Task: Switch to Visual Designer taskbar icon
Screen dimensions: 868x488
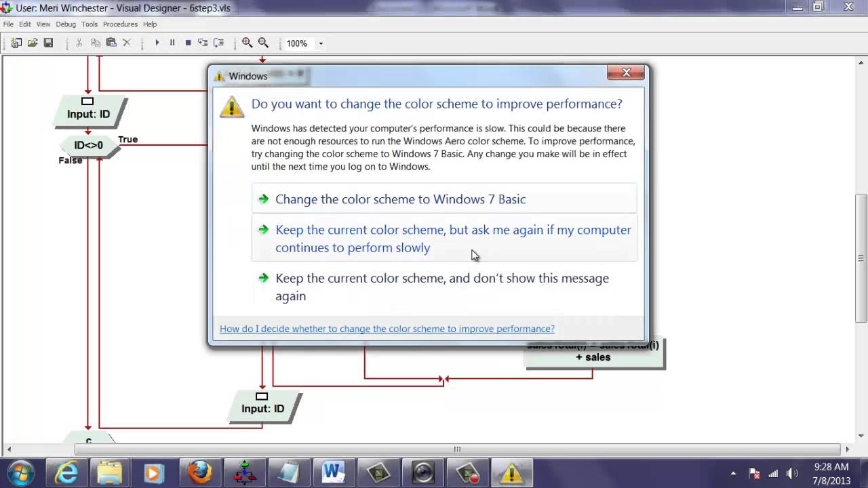Action: coord(244,473)
